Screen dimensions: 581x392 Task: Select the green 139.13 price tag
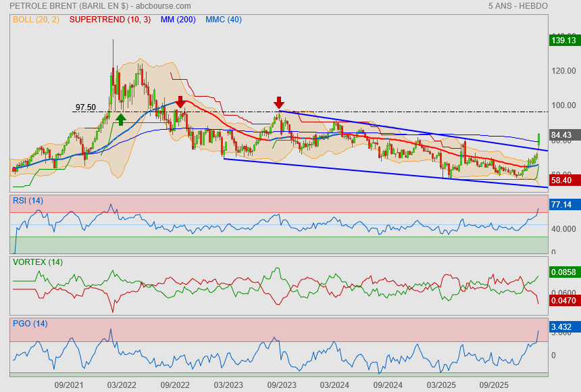click(x=562, y=41)
